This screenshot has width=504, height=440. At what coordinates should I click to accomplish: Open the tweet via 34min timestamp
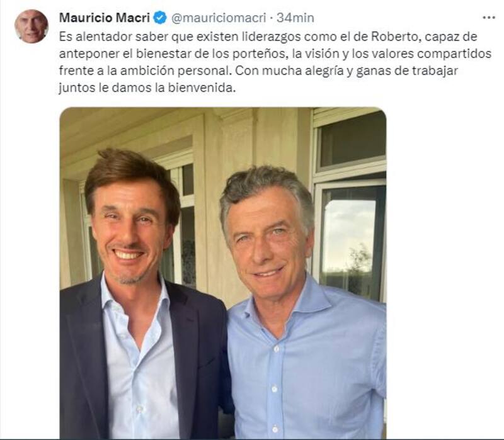[295, 18]
